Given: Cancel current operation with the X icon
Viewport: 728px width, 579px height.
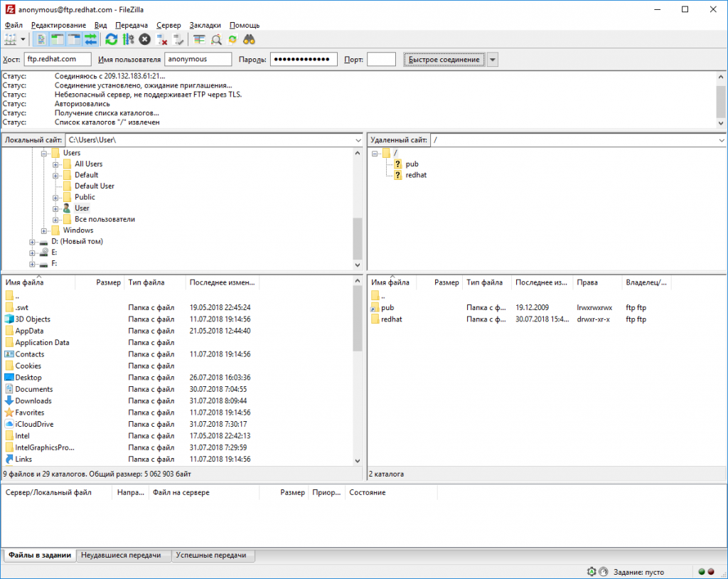Looking at the screenshot, I should [x=144, y=39].
